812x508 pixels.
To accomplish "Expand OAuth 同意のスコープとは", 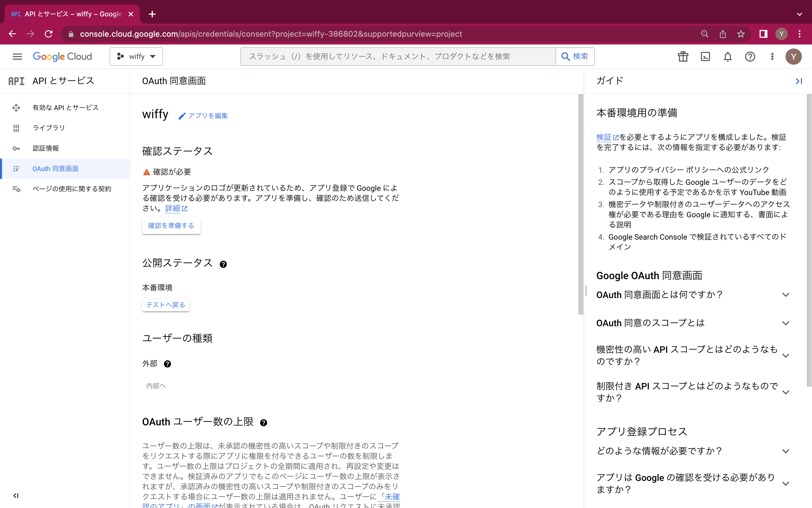I will [x=693, y=323].
